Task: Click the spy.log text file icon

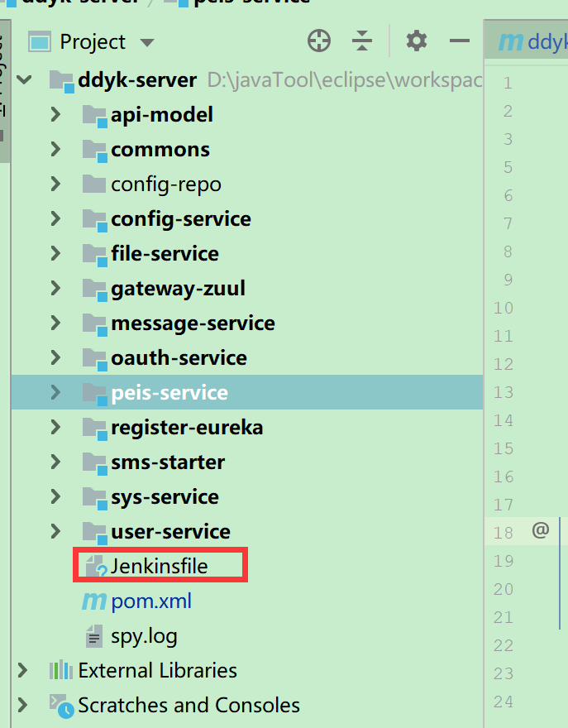Action: point(94,636)
